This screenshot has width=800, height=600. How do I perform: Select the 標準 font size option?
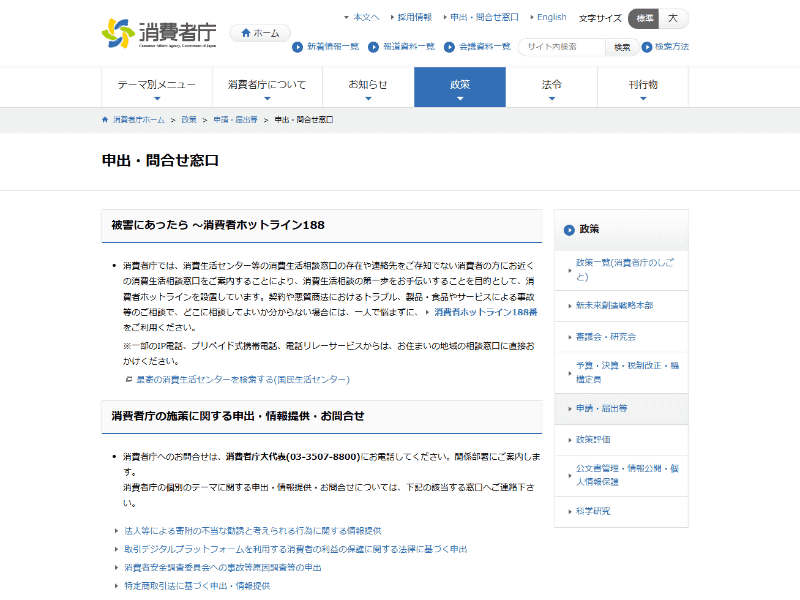pyautogui.click(x=644, y=17)
